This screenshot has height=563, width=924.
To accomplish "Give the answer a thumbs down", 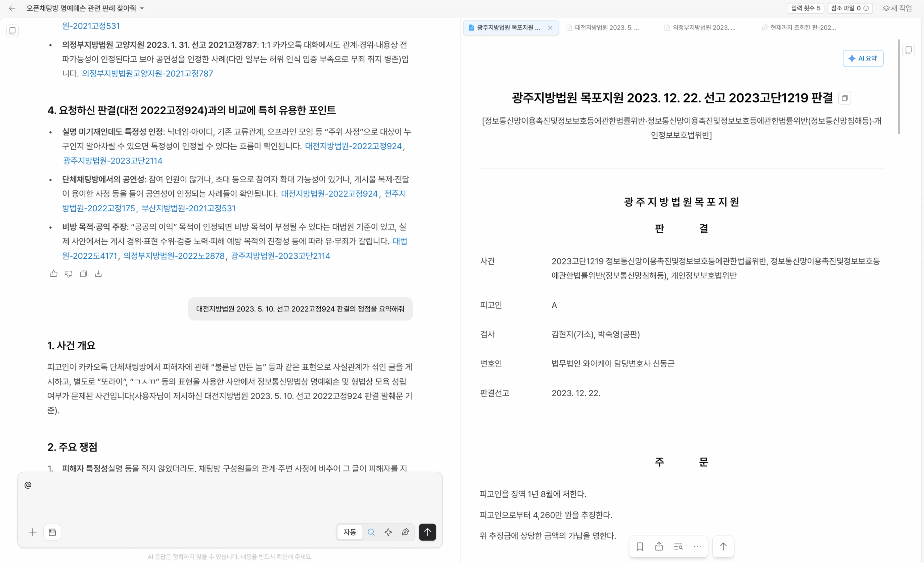I will click(x=69, y=274).
